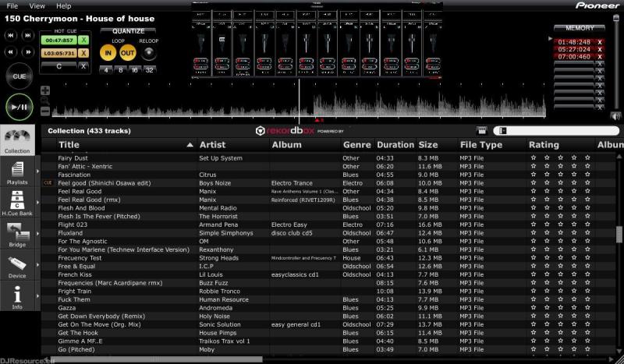Jump to memory cue 01:48:248
Screen dimensions: 624x364
(574, 41)
